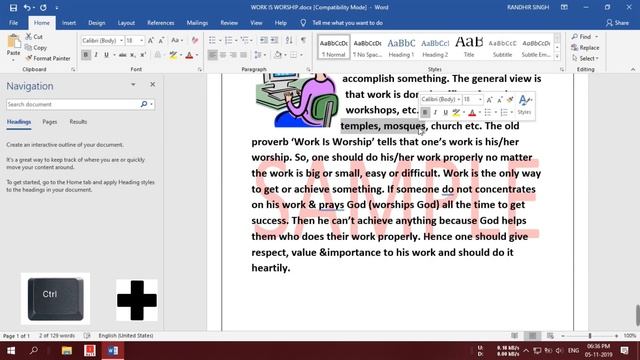Open the bullets list dropdown

point(220,40)
